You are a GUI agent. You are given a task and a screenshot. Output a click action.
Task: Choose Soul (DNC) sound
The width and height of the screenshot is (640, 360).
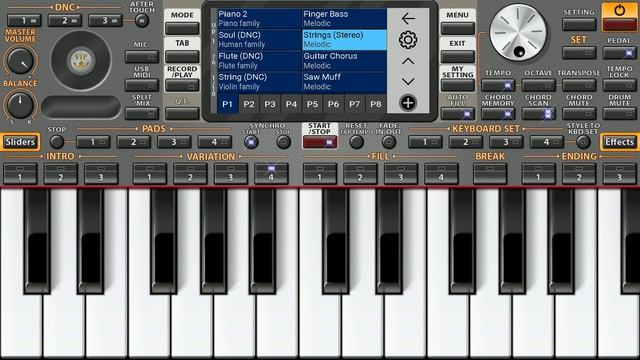coord(259,40)
